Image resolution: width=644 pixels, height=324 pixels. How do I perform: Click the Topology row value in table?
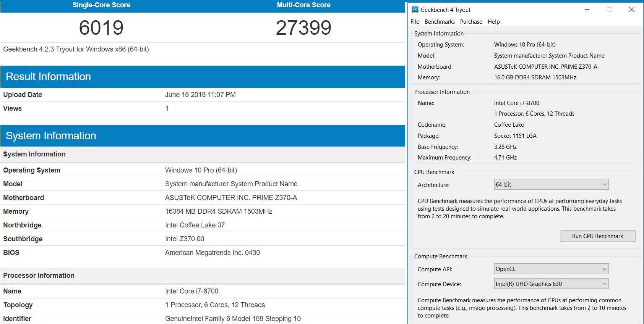(x=215, y=305)
